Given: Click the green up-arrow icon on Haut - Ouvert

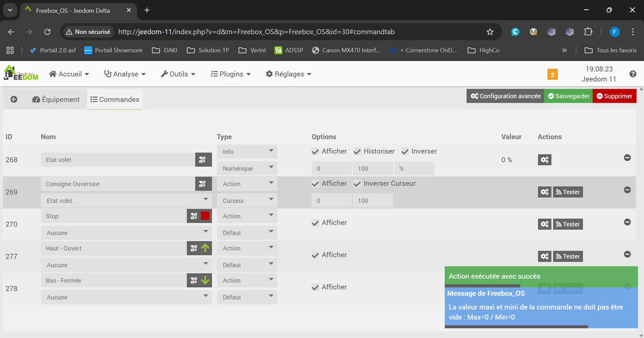Looking at the screenshot, I should pos(205,248).
